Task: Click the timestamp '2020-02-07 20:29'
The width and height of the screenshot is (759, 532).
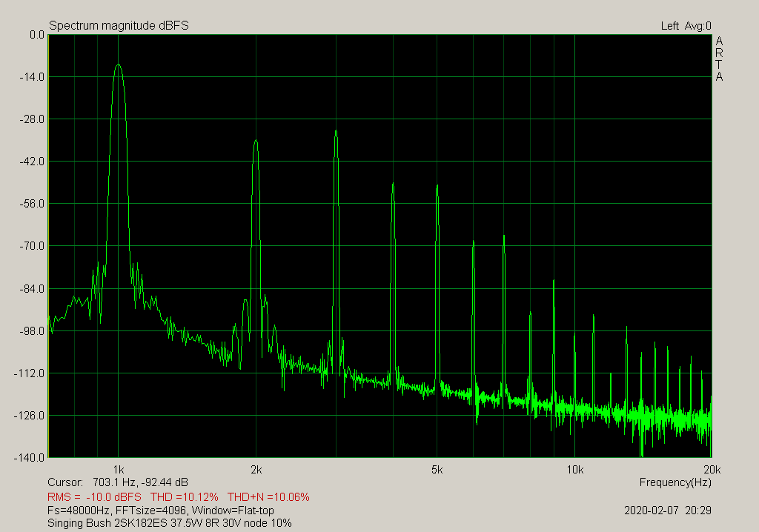Action: coord(668,511)
